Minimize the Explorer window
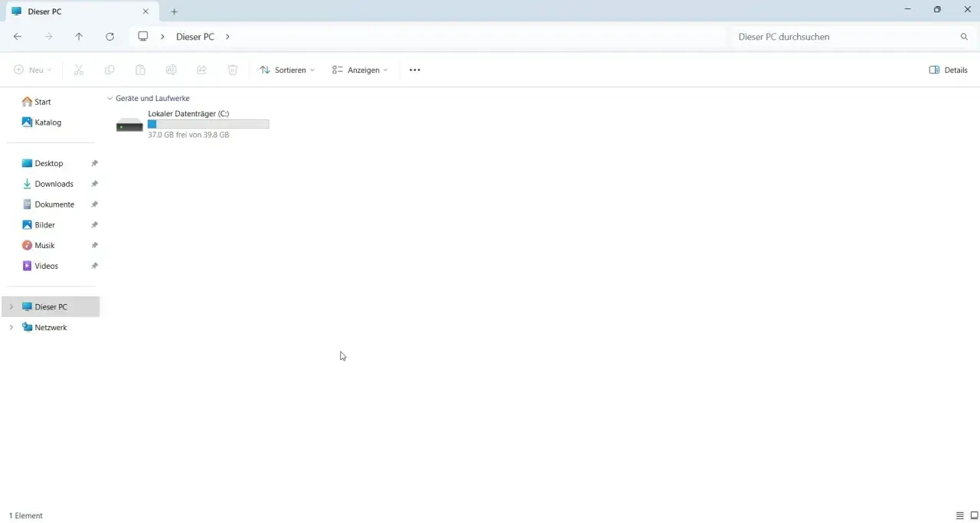The height and width of the screenshot is (523, 980). (908, 10)
